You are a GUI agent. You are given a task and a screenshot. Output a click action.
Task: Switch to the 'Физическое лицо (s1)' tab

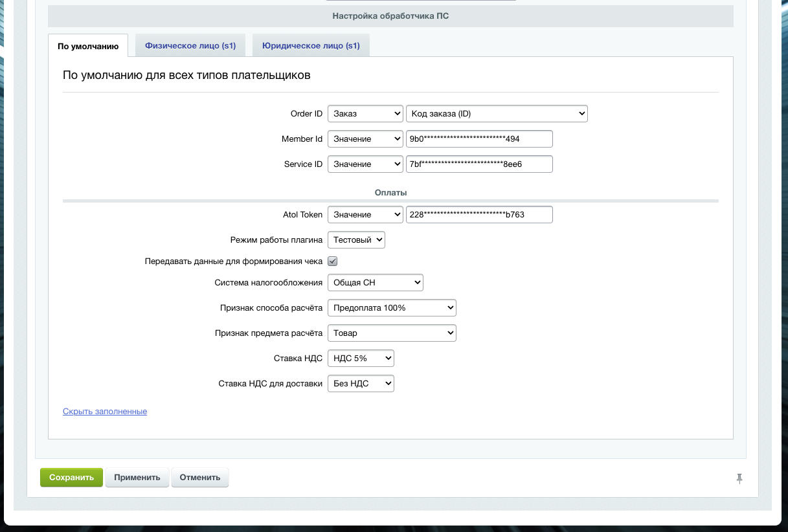point(190,46)
